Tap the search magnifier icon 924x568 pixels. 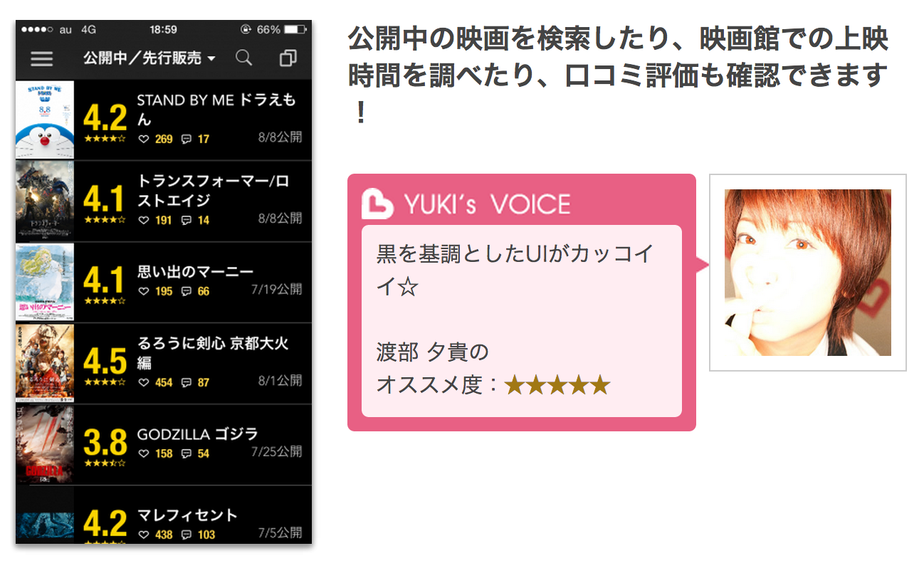[x=243, y=58]
